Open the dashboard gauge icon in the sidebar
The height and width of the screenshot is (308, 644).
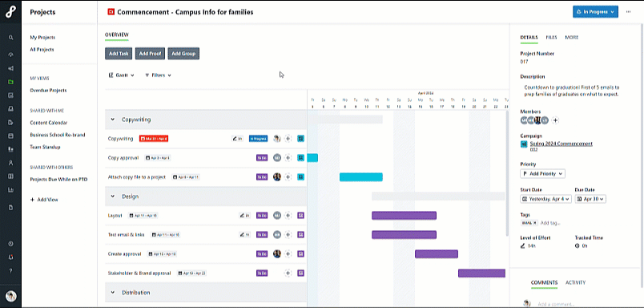coord(10,54)
